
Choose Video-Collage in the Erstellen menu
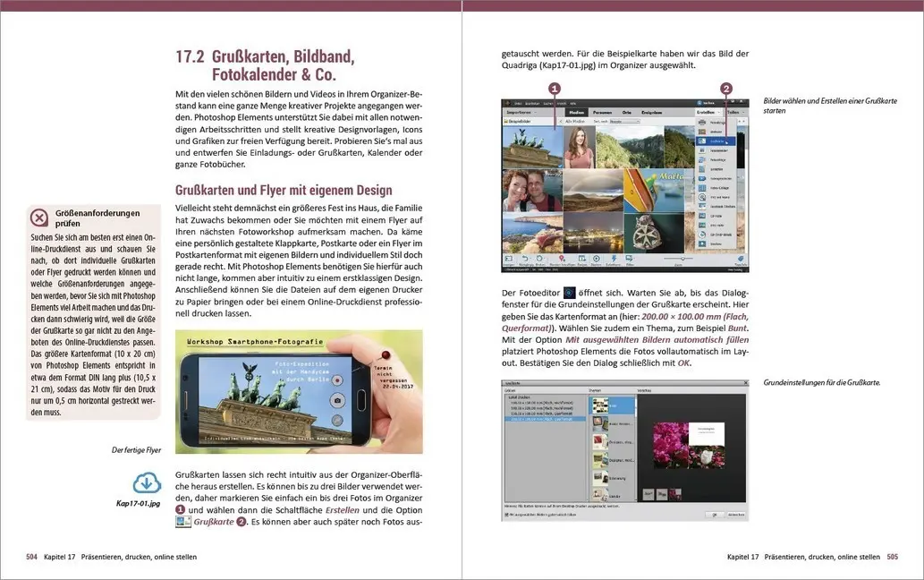point(716,188)
